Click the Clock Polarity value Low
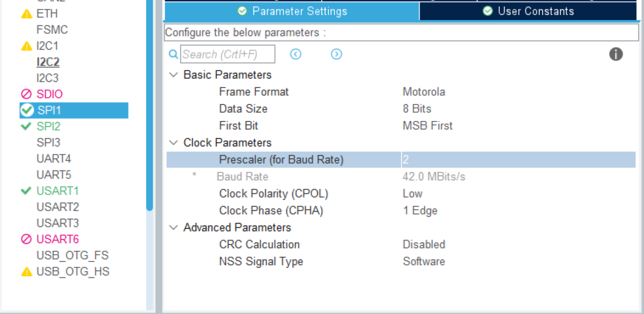This screenshot has width=644, height=314. pyautogui.click(x=412, y=193)
